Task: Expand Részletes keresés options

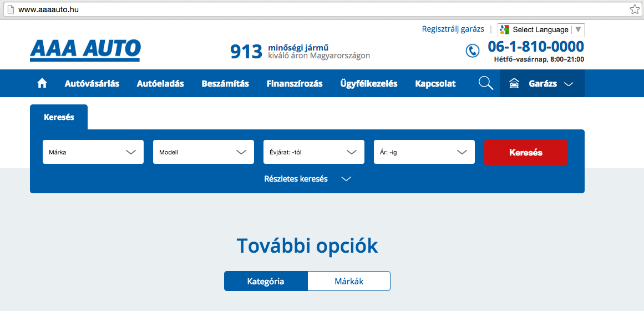Action: pos(308,179)
